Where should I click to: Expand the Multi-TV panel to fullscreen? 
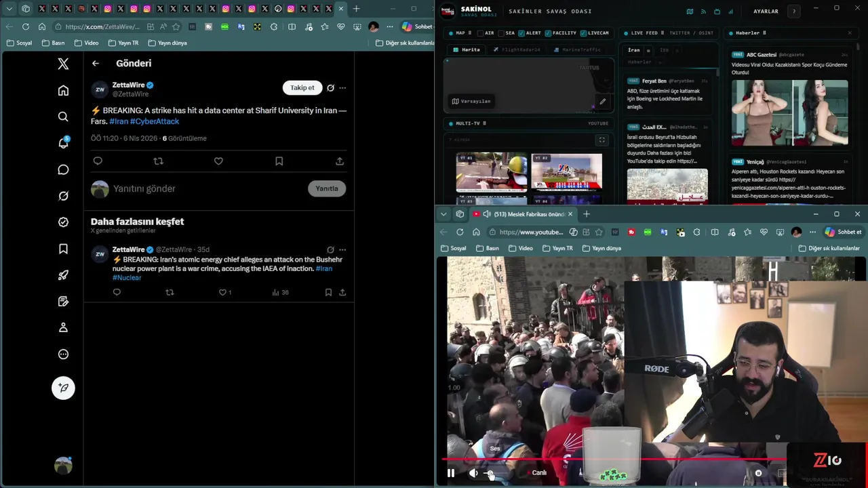point(601,140)
